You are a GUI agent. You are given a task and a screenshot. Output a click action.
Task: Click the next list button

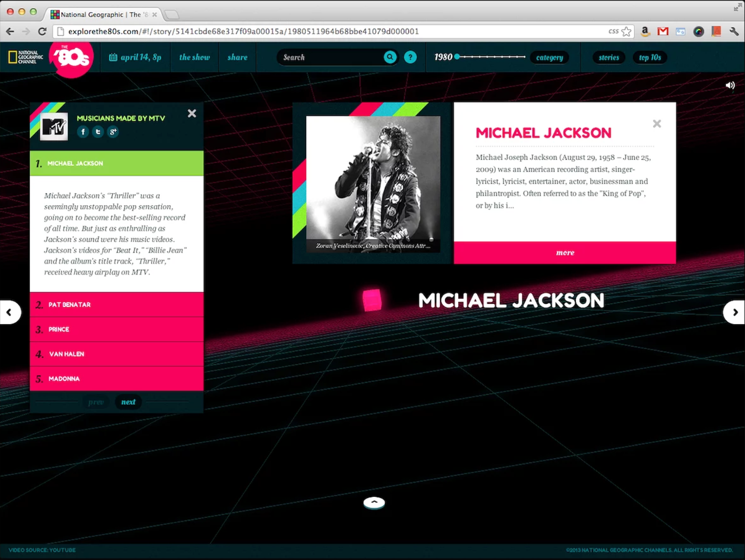(128, 402)
